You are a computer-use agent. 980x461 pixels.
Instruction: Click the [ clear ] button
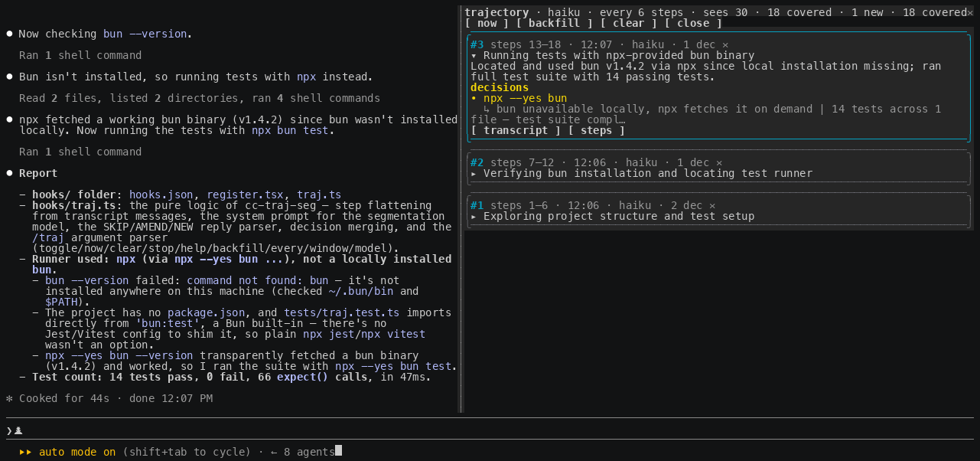point(628,23)
